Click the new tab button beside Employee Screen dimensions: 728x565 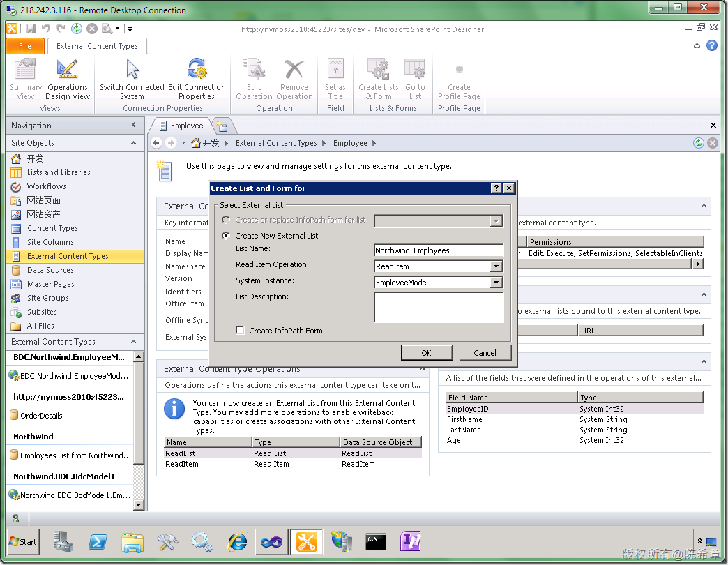[222, 126]
